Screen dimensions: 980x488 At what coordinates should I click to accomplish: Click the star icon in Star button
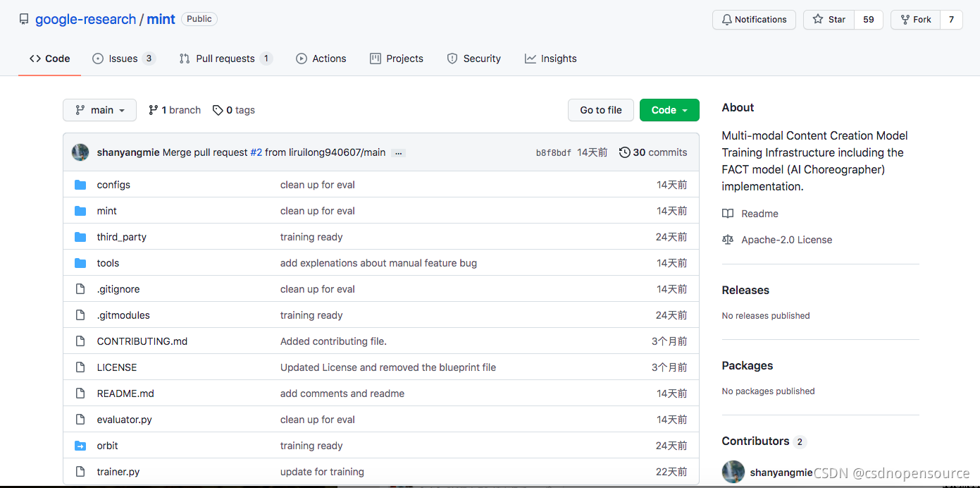(818, 20)
